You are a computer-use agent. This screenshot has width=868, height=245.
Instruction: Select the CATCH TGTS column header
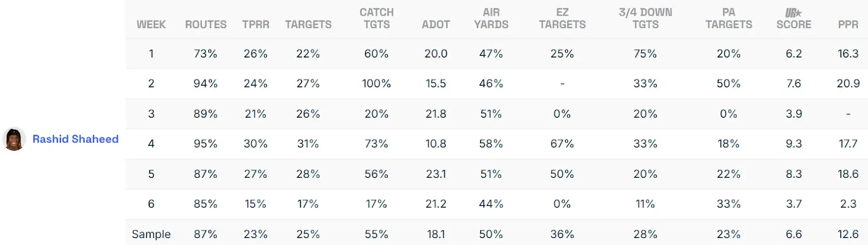pos(376,18)
